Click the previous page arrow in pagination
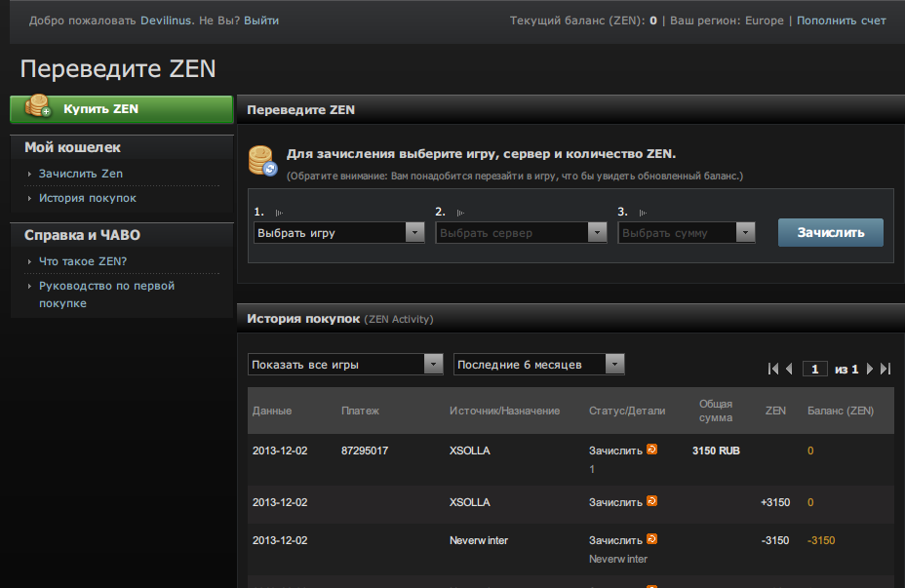Image resolution: width=905 pixels, height=588 pixels. click(789, 369)
